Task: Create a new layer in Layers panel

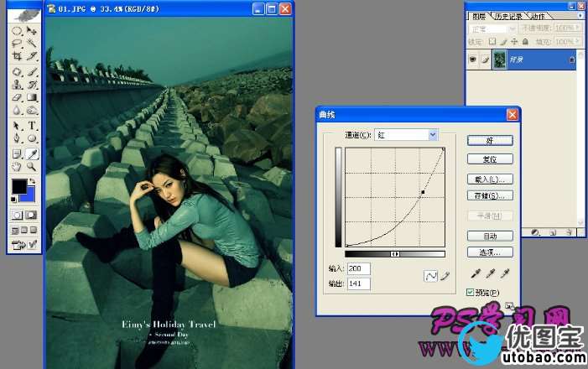Action: pos(553,232)
